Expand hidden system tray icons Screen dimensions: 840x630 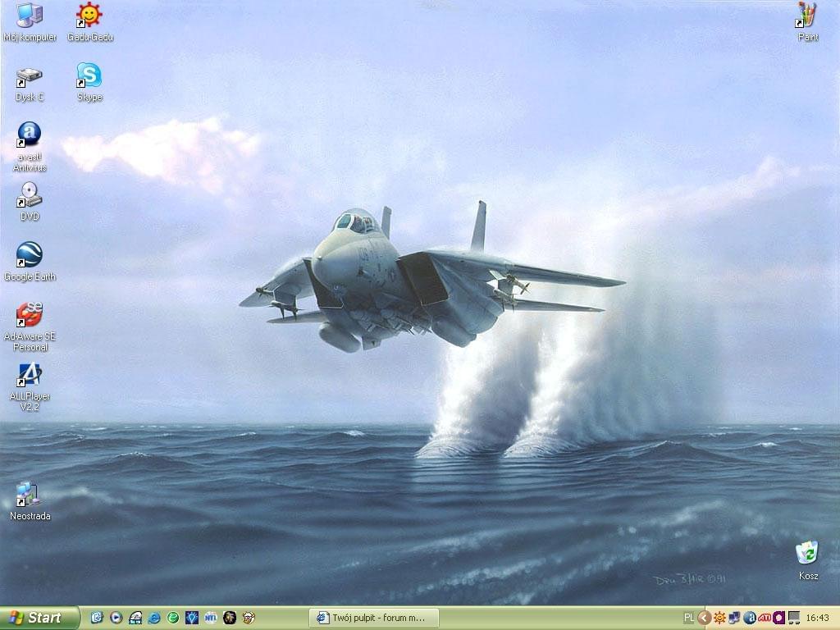tap(705, 619)
